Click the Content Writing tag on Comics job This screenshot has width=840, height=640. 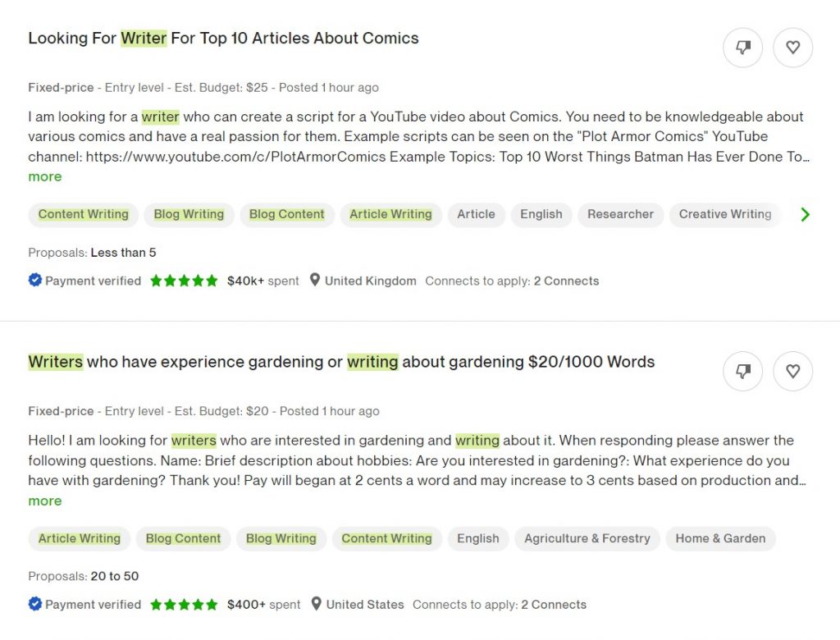83,214
